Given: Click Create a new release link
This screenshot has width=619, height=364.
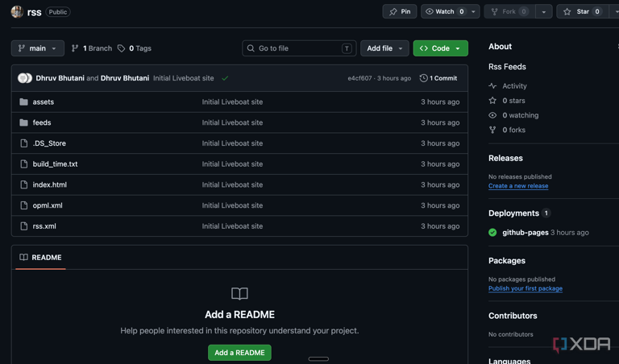Looking at the screenshot, I should tap(518, 186).
